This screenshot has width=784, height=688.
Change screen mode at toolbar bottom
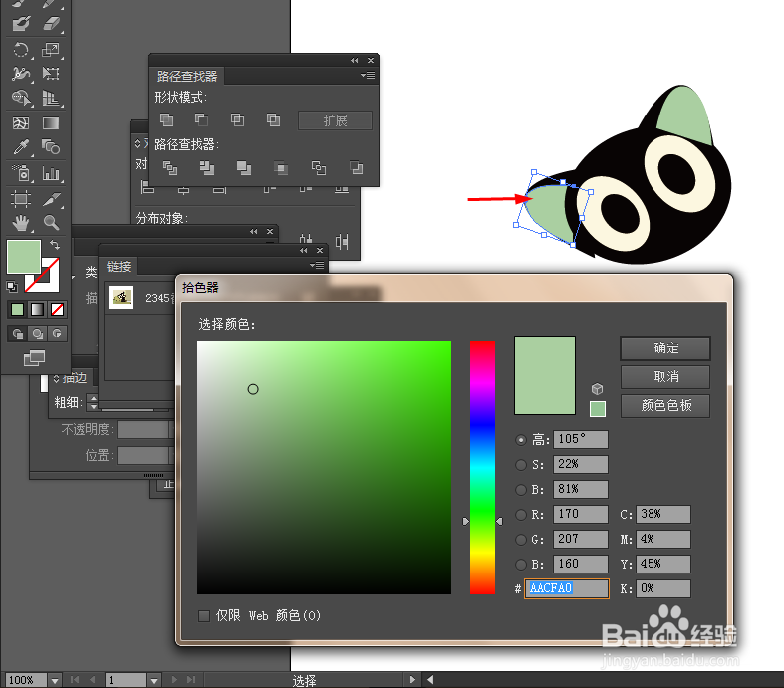pyautogui.click(x=34, y=357)
